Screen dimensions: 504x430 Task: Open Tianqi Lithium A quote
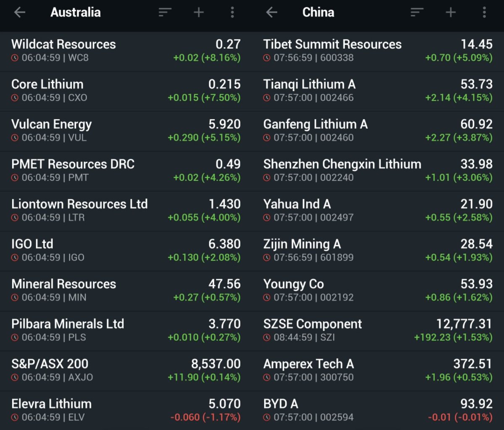click(378, 91)
